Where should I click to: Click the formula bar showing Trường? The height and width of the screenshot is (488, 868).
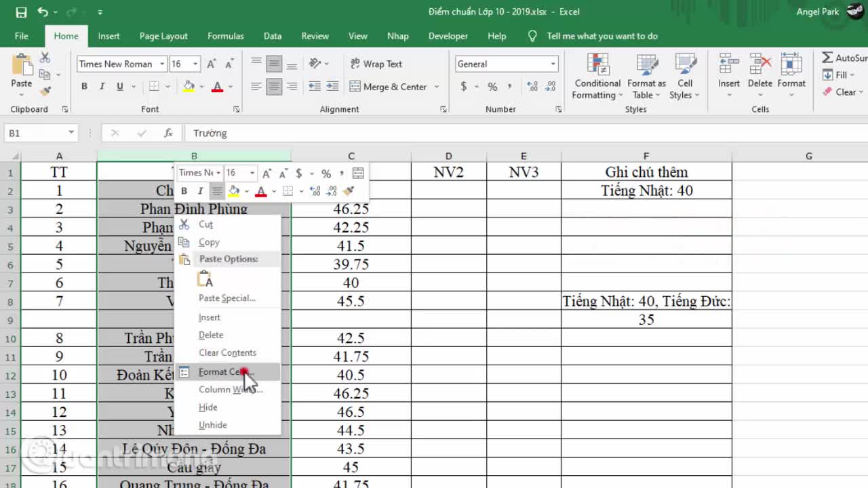[526, 134]
